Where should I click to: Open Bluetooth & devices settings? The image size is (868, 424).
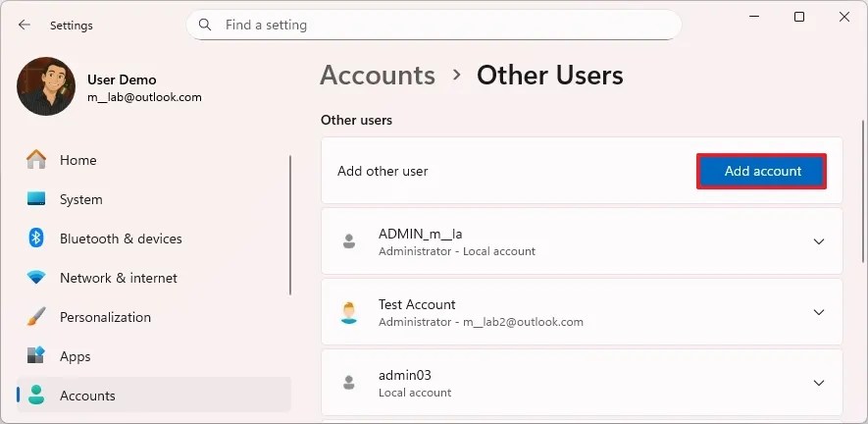tap(154, 238)
